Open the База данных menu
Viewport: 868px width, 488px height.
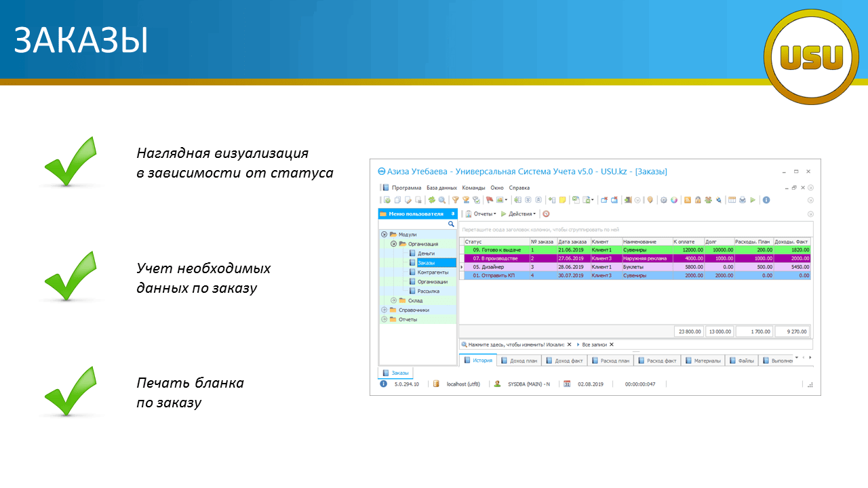[x=441, y=188]
